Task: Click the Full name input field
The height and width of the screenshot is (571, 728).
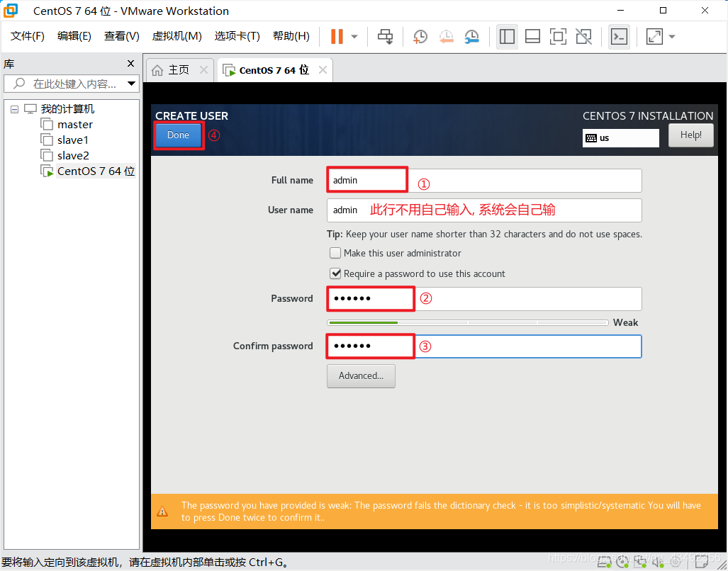Action: coord(484,181)
